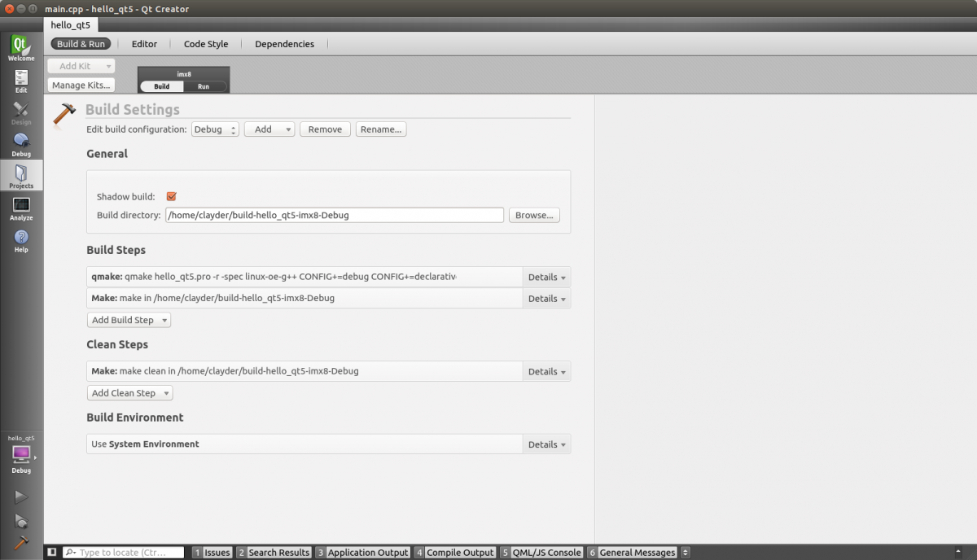
Task: Expand Details for the qmake build step
Action: [x=545, y=277]
